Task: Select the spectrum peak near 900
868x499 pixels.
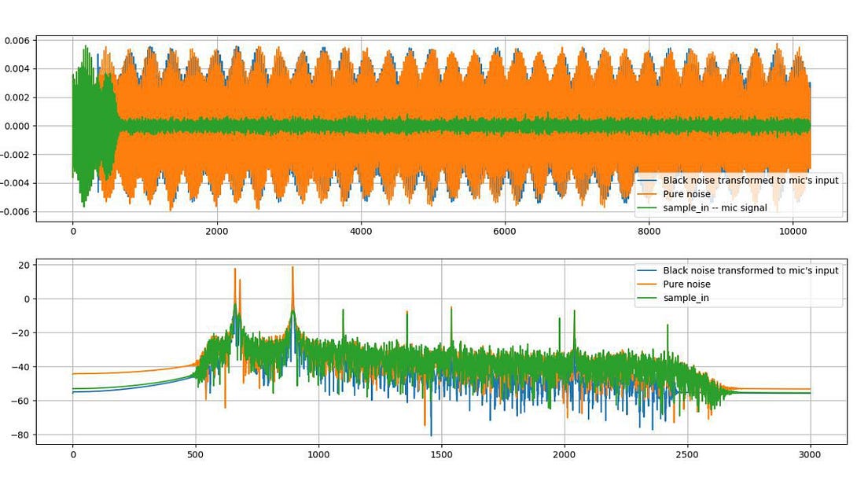Action: tap(292, 271)
